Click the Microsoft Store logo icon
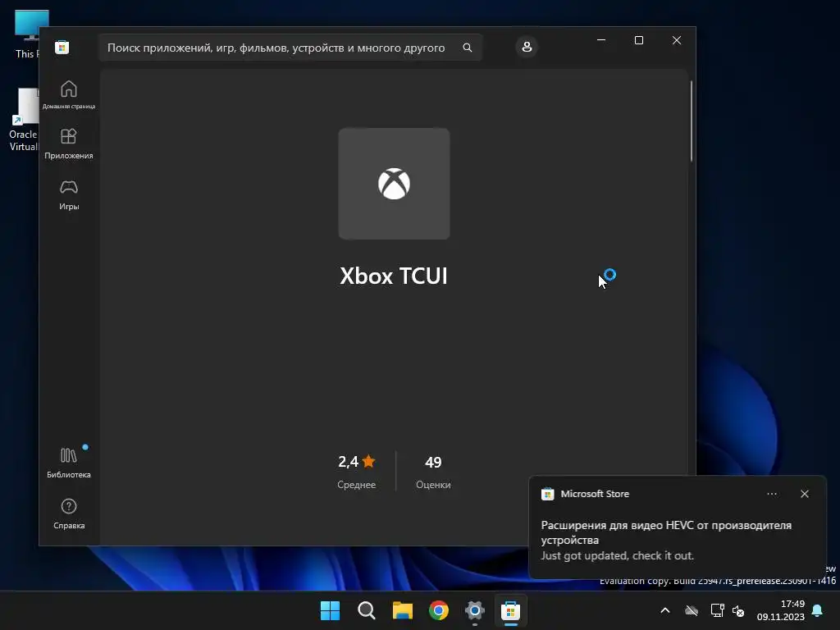This screenshot has width=840, height=630. 62,47
